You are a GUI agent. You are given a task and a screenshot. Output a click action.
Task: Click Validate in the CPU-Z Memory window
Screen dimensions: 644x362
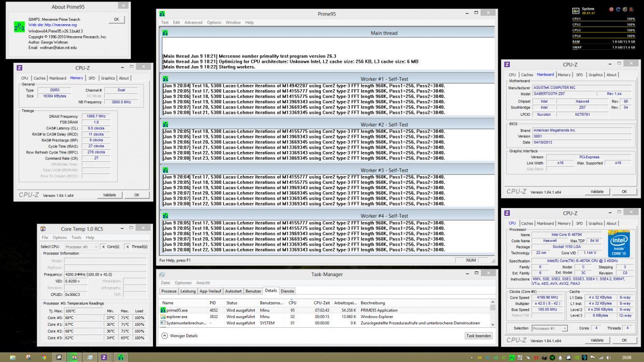(x=110, y=195)
